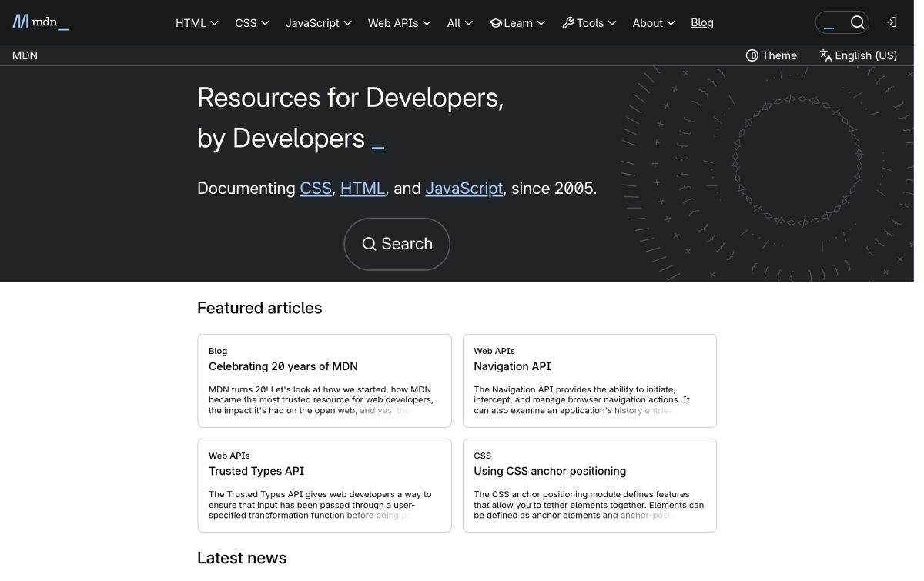Expand the All menu chevron
This screenshot has width=924, height=581.
pyautogui.click(x=468, y=23)
